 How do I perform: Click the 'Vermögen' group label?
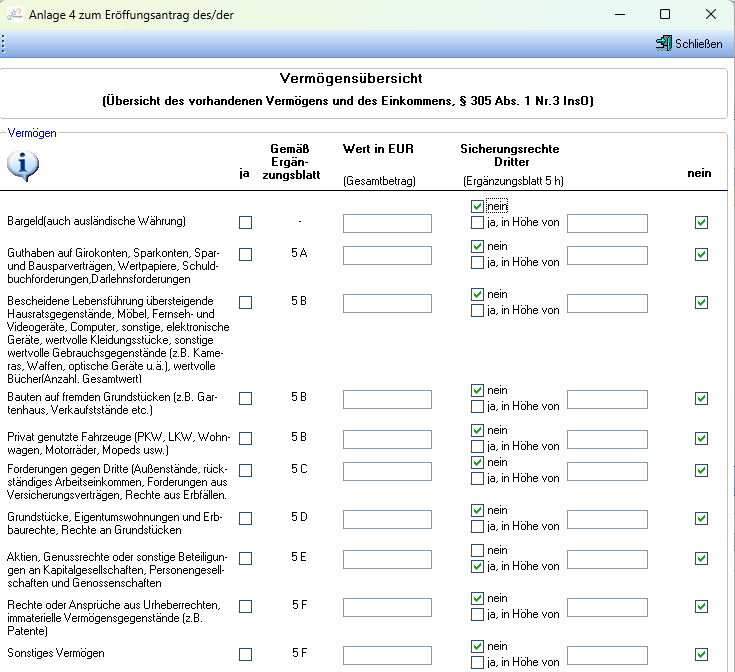(32, 133)
